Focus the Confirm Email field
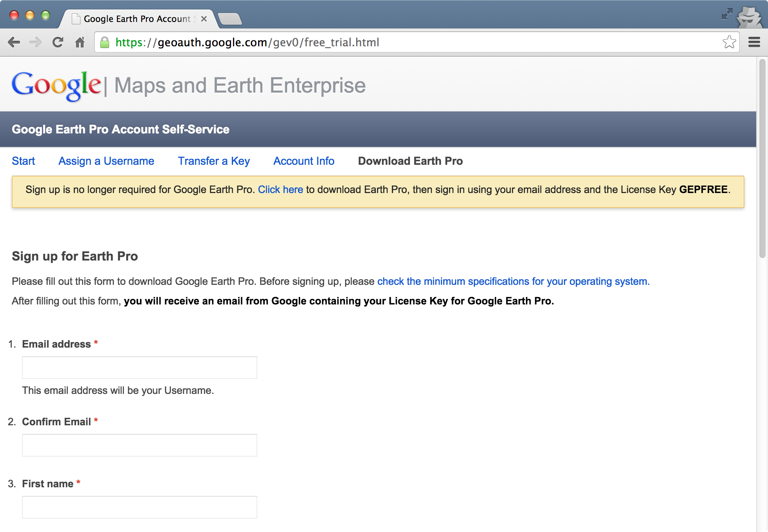 (140, 445)
